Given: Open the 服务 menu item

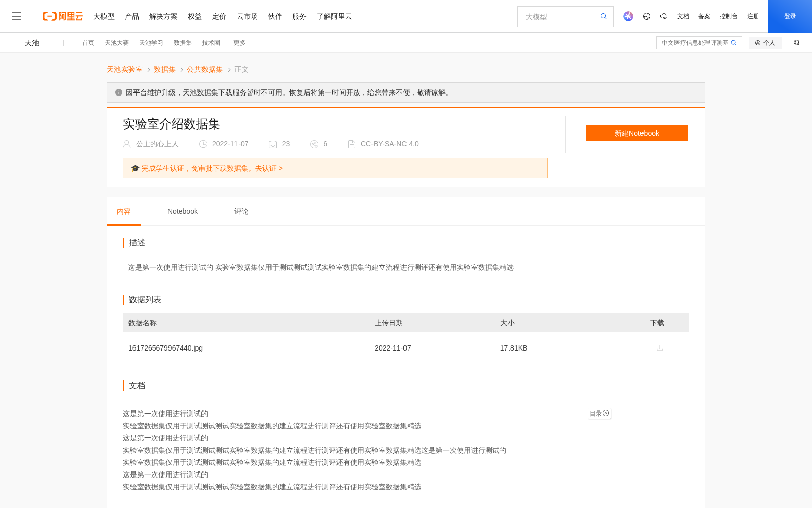Looking at the screenshot, I should pos(299,16).
